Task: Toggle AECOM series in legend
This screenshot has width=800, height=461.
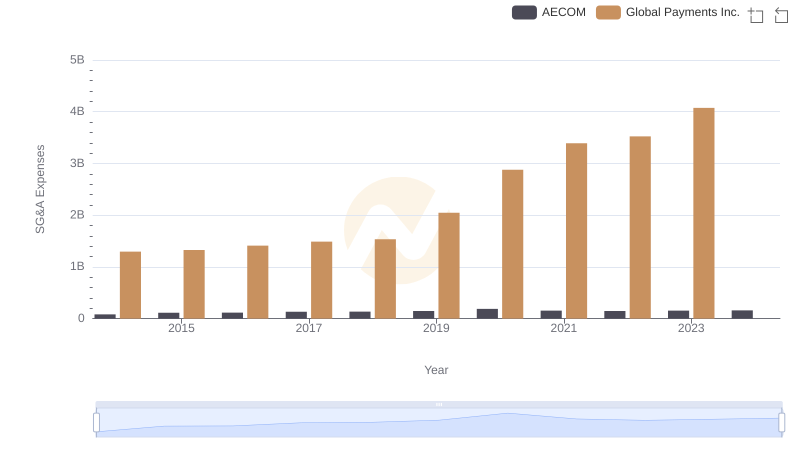Action: coord(549,12)
